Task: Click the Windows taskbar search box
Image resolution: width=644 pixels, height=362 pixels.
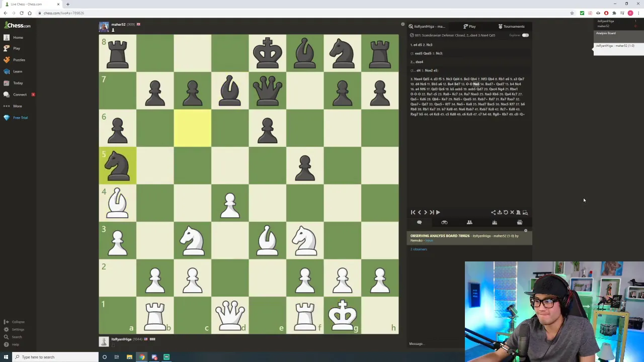Action: tap(55, 357)
